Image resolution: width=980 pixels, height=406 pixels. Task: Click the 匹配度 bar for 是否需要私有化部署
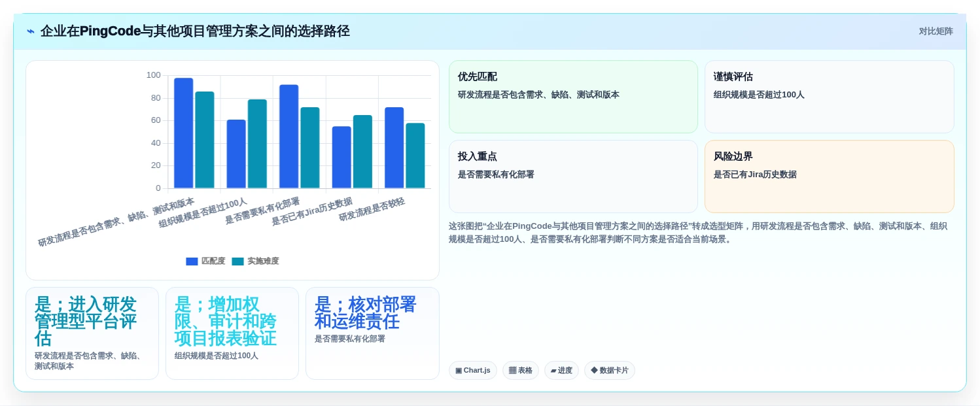[x=289, y=137]
